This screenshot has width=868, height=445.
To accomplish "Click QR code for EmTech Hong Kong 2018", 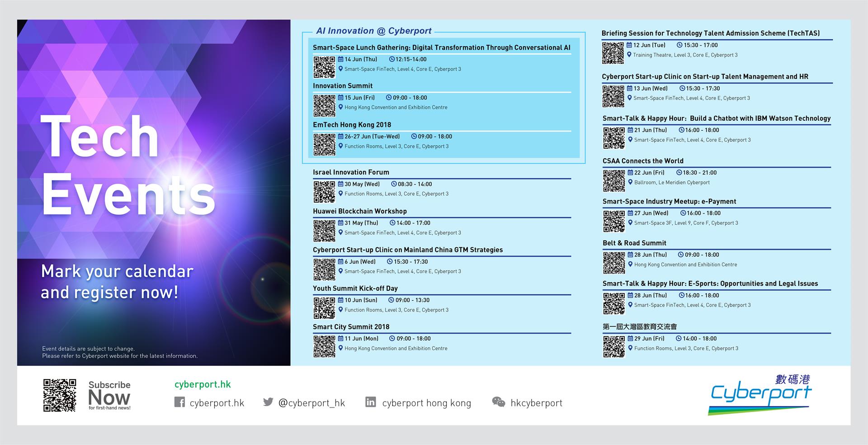I will coord(325,145).
